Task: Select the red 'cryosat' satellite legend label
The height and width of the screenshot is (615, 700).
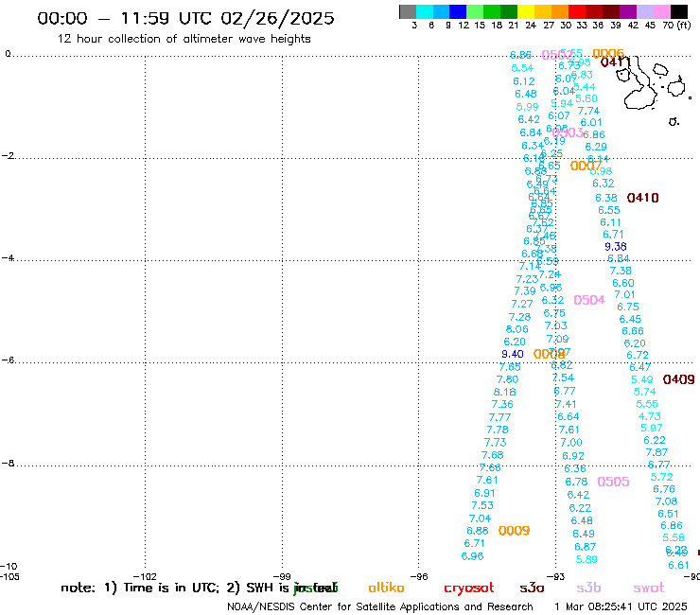Action: pyautogui.click(x=469, y=589)
